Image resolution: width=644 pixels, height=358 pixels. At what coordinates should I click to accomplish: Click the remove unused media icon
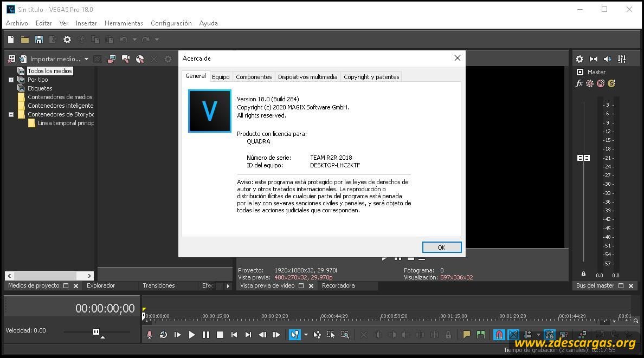coord(11,59)
